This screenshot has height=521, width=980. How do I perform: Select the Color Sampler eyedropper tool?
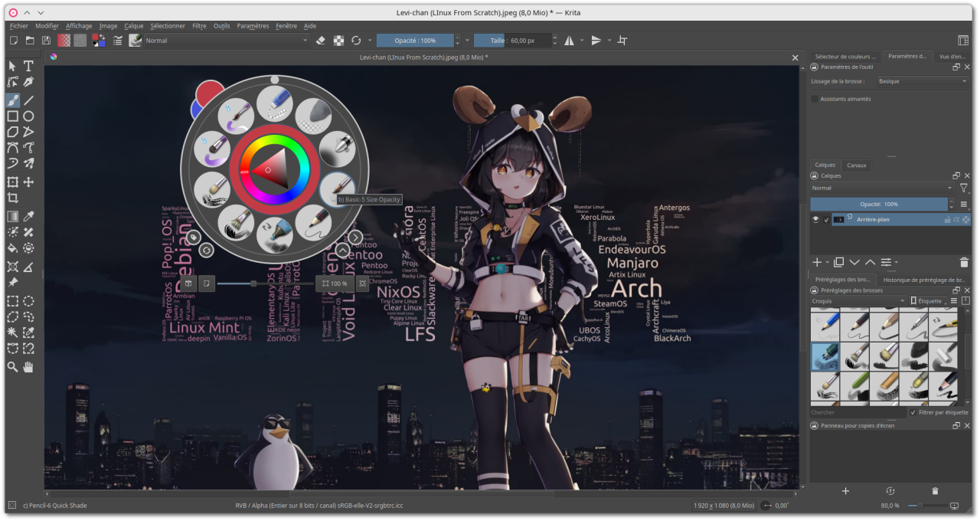(28, 217)
